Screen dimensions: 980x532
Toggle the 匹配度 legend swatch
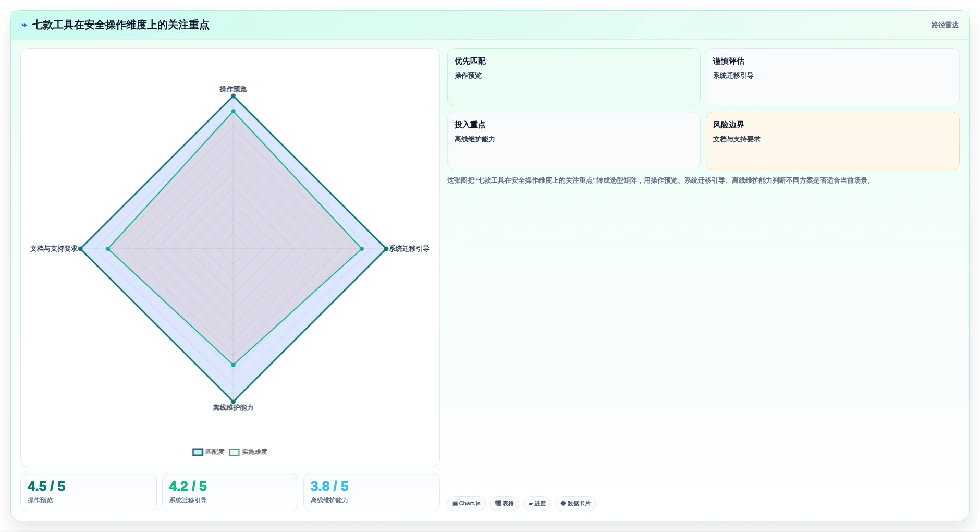[x=198, y=452]
